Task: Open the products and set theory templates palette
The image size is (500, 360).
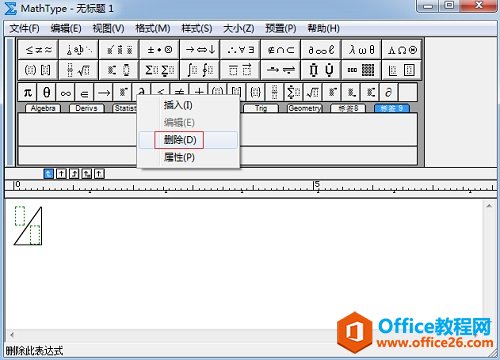Action: [321, 70]
